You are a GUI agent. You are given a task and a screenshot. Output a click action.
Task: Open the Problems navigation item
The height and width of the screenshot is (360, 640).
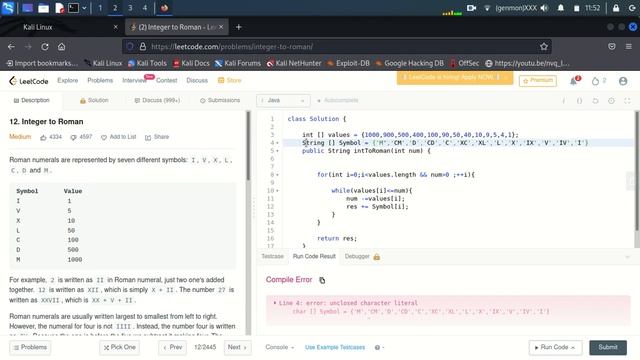pyautogui.click(x=100, y=80)
